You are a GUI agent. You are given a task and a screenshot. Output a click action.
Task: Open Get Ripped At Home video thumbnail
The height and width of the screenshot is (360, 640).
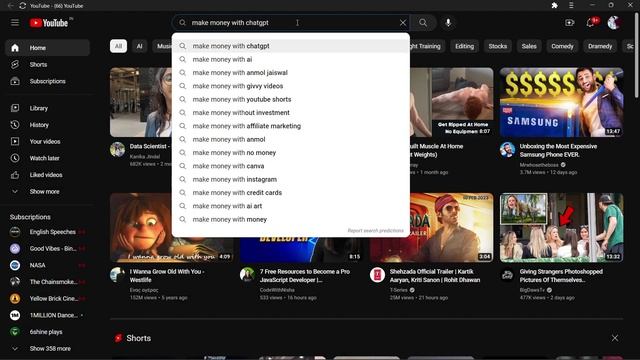click(452, 102)
